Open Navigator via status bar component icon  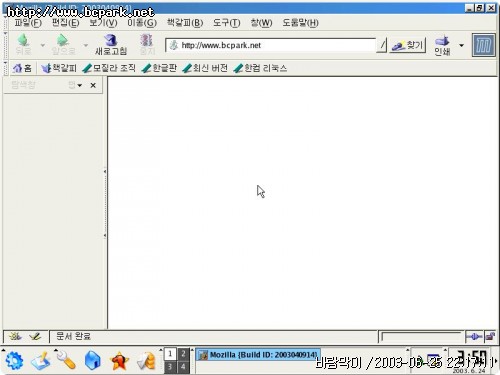tap(15, 337)
